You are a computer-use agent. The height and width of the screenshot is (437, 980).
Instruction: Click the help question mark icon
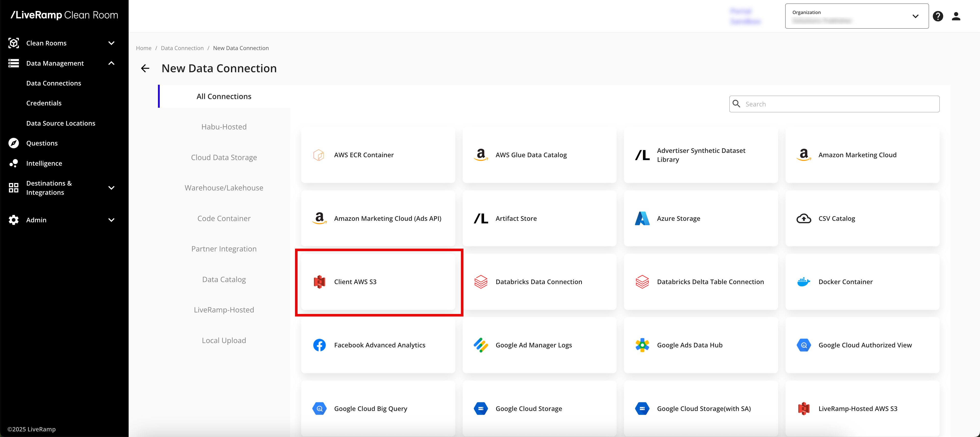pos(938,16)
